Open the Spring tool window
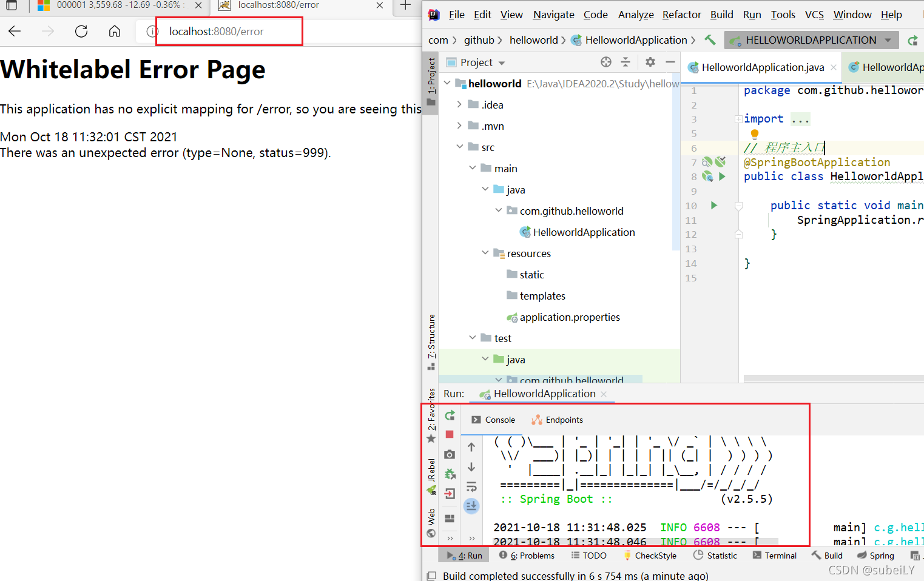Image resolution: width=924 pixels, height=581 pixels. [x=875, y=556]
